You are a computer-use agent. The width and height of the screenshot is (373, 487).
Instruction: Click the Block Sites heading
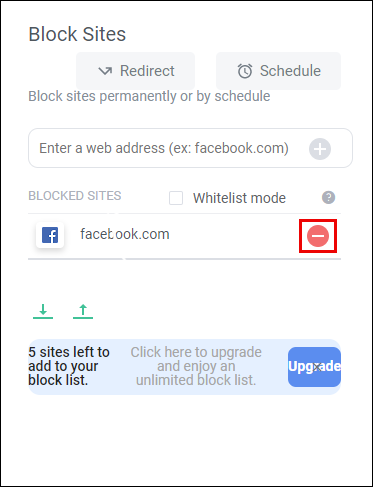coord(77,34)
